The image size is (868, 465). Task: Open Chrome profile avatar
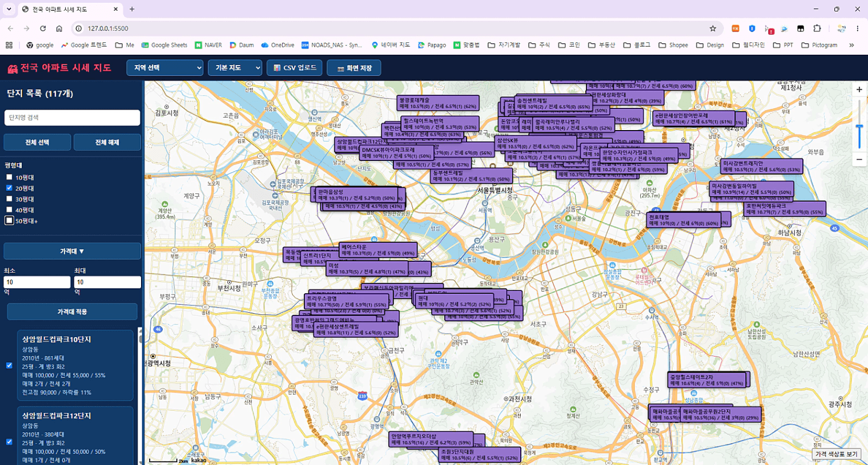pyautogui.click(x=841, y=29)
